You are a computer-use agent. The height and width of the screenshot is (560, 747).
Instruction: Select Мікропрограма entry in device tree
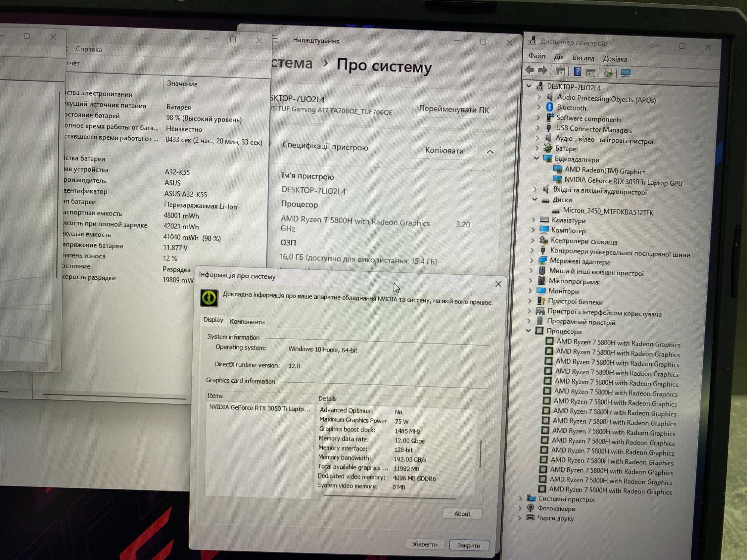(x=574, y=281)
